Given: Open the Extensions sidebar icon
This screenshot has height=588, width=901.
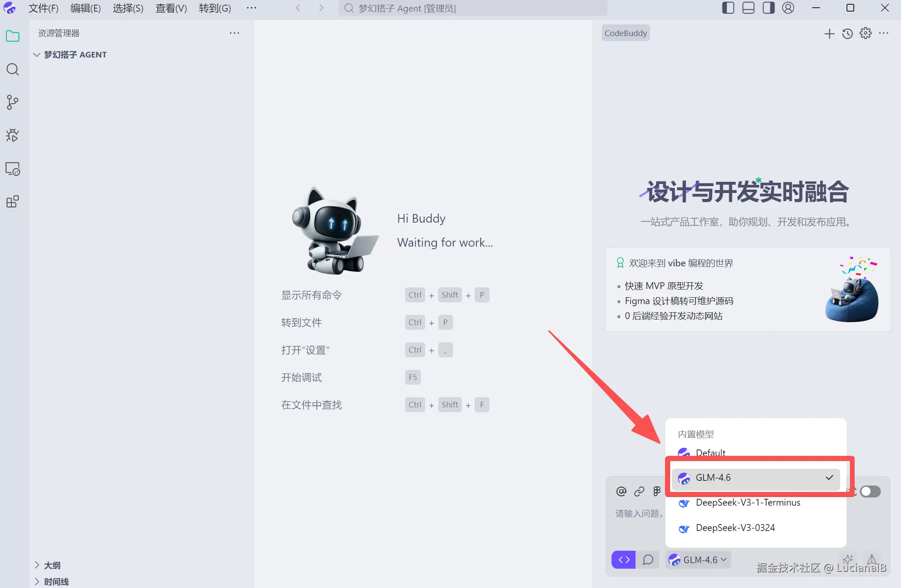Looking at the screenshot, I should click(12, 202).
